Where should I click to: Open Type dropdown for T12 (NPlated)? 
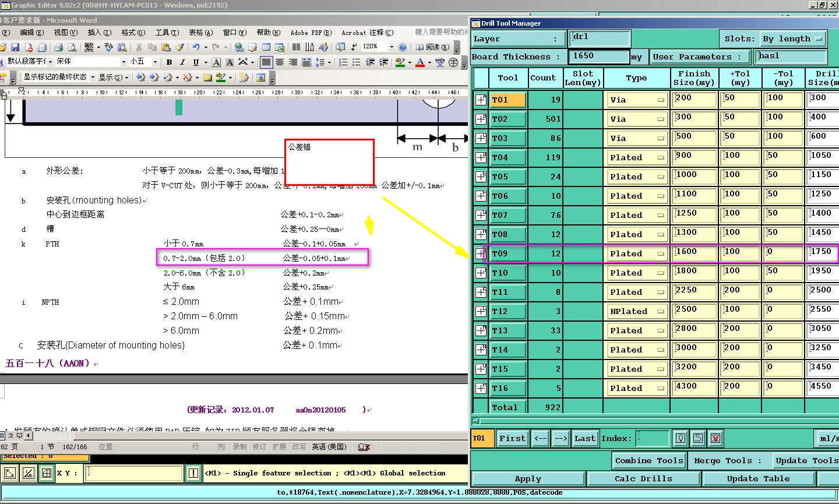[x=637, y=311]
